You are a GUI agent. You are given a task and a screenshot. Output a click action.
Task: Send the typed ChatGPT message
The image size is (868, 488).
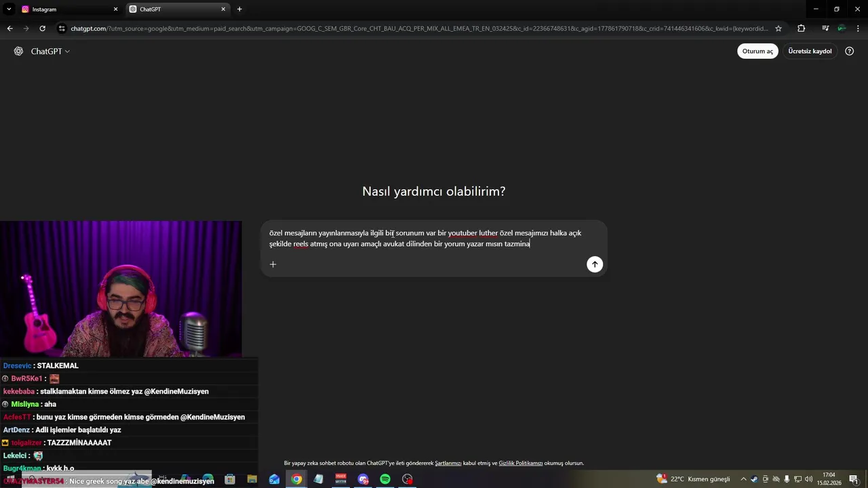[595, 264]
